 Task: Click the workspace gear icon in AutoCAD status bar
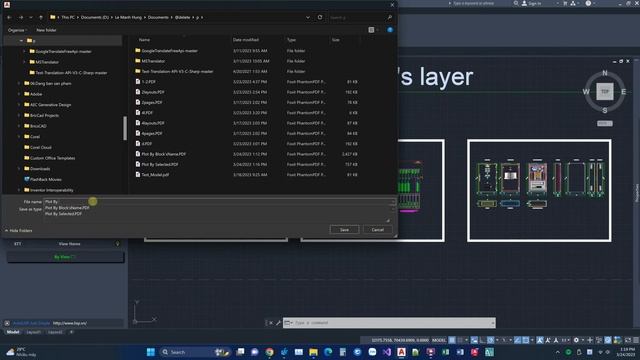[576, 340]
